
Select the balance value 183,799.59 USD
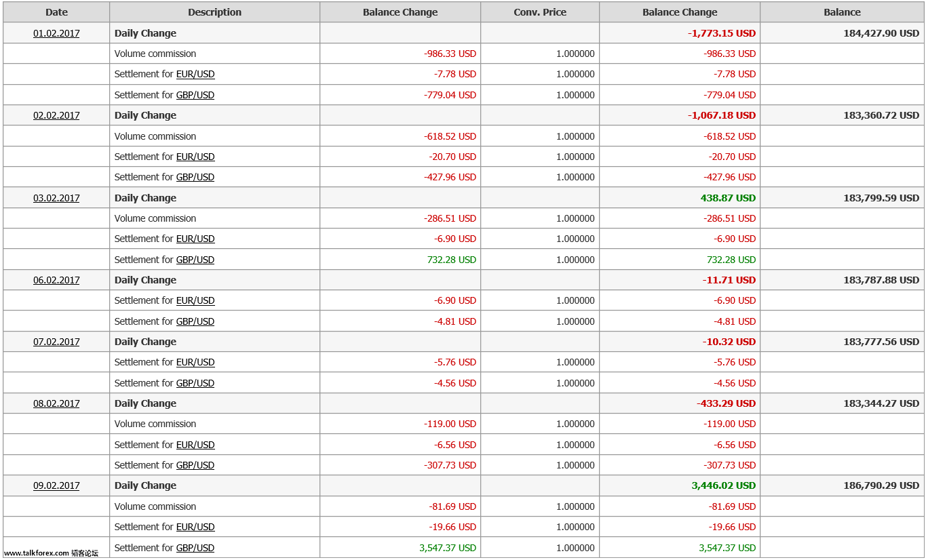[x=881, y=198]
